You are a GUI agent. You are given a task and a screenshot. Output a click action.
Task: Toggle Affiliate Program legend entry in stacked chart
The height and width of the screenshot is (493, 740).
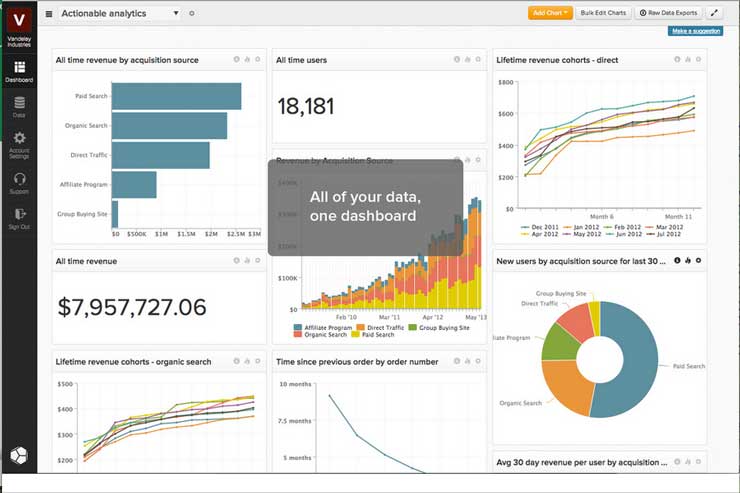coord(323,327)
